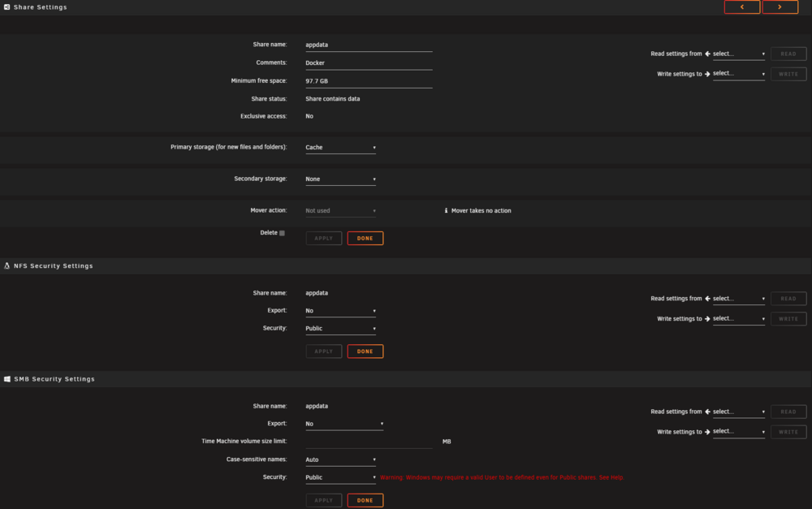812x509 pixels.
Task: Click the Comments field containing Docker
Action: click(369, 63)
